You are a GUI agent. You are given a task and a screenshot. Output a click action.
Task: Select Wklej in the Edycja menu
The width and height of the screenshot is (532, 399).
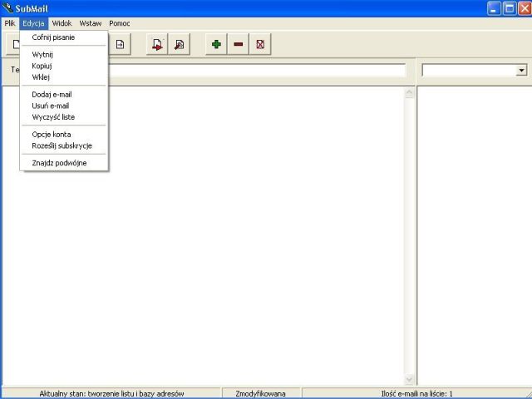click(x=64, y=77)
